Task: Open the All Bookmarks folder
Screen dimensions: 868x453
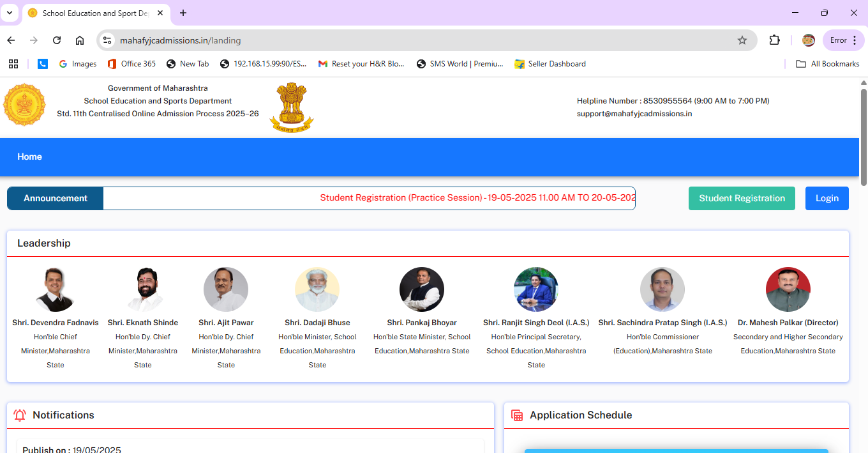Action: [828, 64]
